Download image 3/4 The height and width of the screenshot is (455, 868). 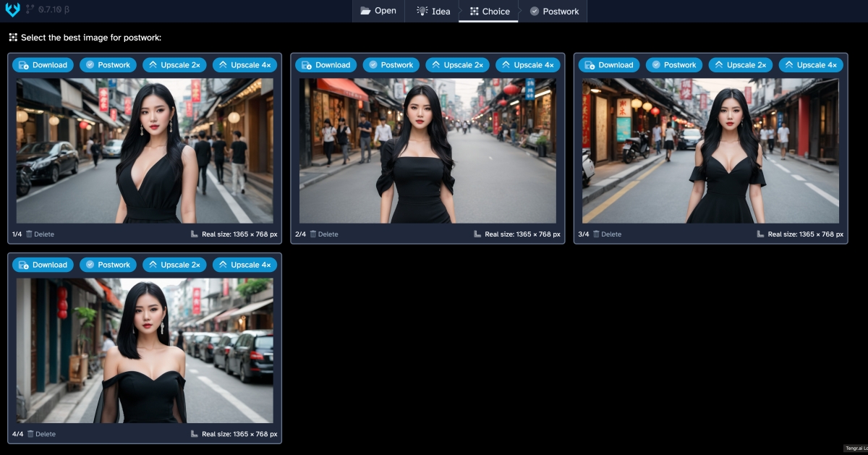[609, 65]
